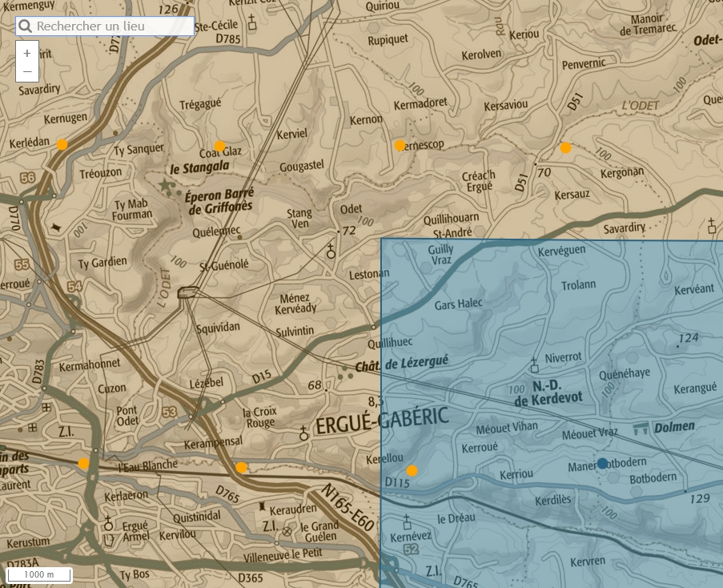Screen dimensions: 723x588
Task: Zoom out with the minus button
Action: [27, 72]
